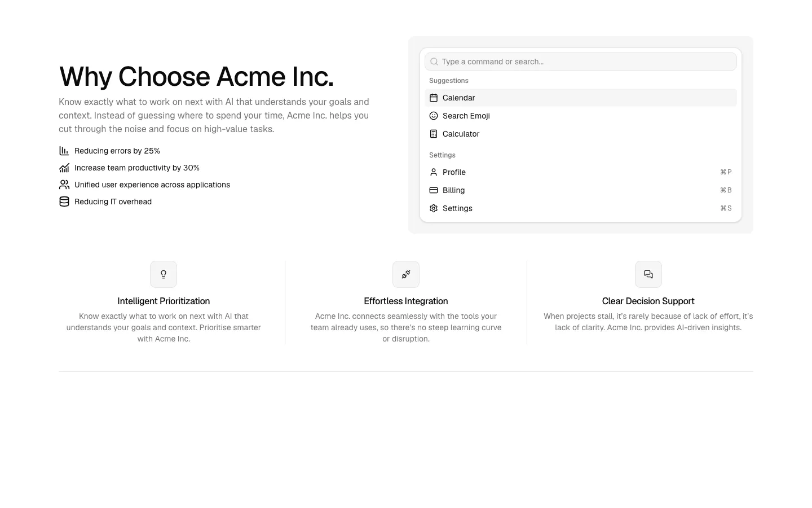The height and width of the screenshot is (508, 812).
Task: Focus the Type a command or search field
Action: pos(581,62)
